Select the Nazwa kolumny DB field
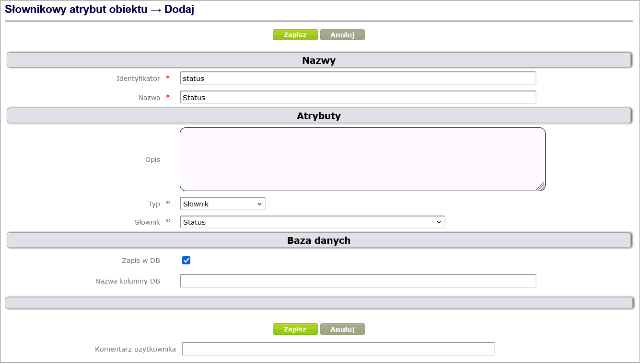641x364 pixels. tap(358, 281)
